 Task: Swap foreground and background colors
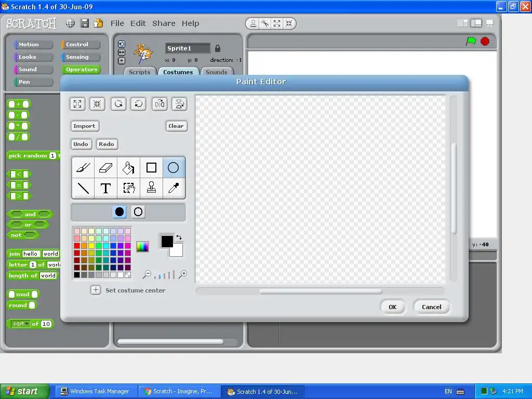[x=179, y=237]
